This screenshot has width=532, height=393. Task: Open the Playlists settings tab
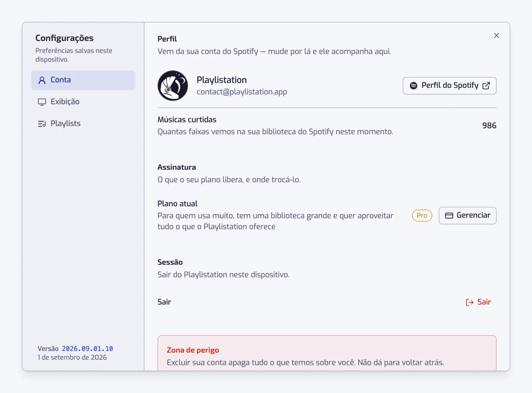[x=83, y=124]
